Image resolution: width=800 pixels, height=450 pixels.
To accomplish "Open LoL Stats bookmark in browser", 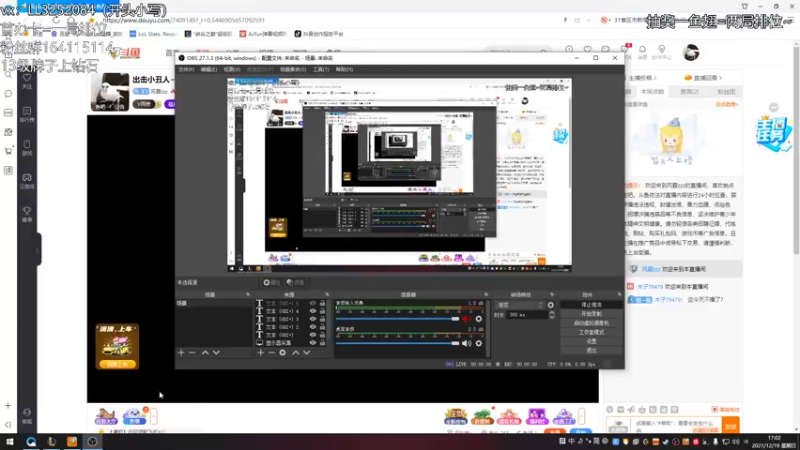I will tap(152, 34).
